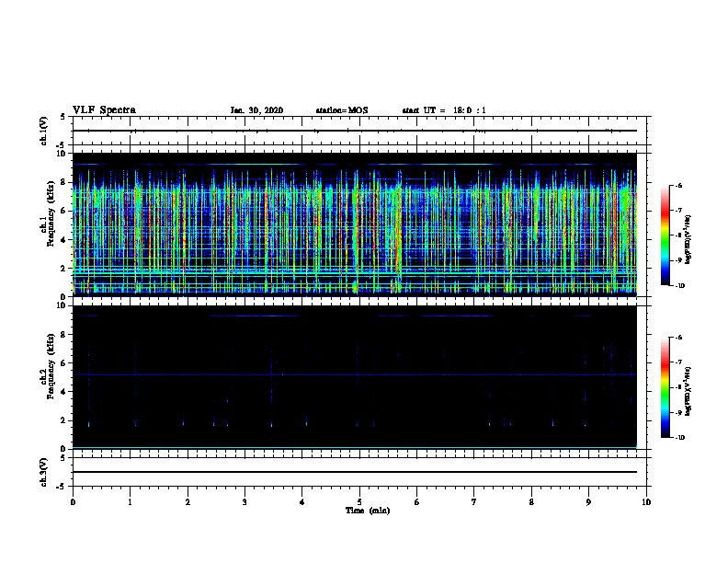Click the "ch.3(V)" waveform axis label

point(43,472)
